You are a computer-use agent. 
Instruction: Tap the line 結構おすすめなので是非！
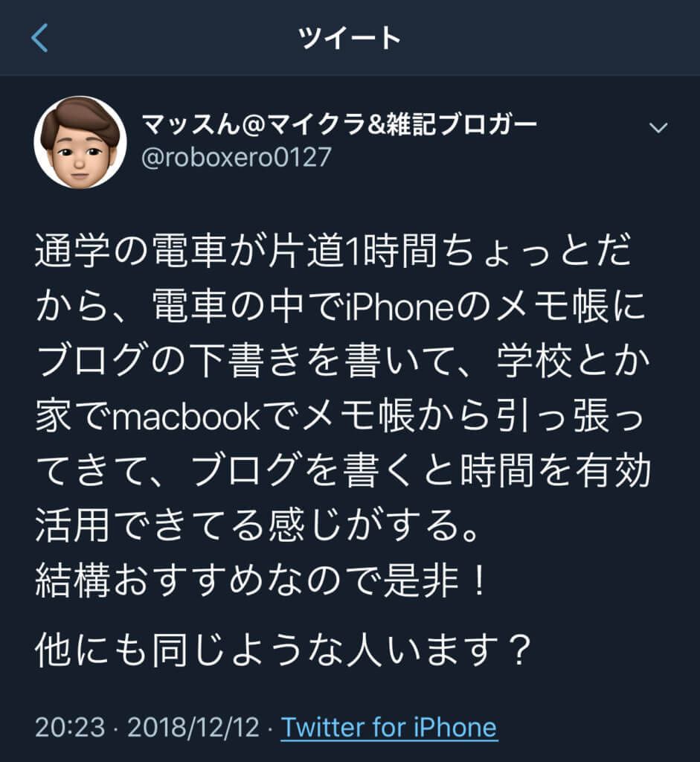point(261,581)
